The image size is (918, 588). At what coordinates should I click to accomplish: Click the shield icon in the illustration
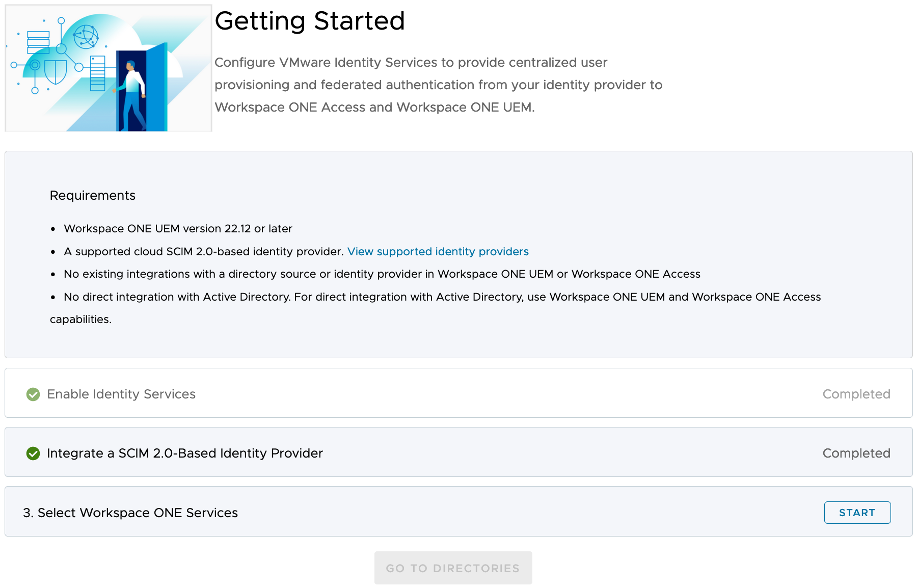[x=56, y=71]
